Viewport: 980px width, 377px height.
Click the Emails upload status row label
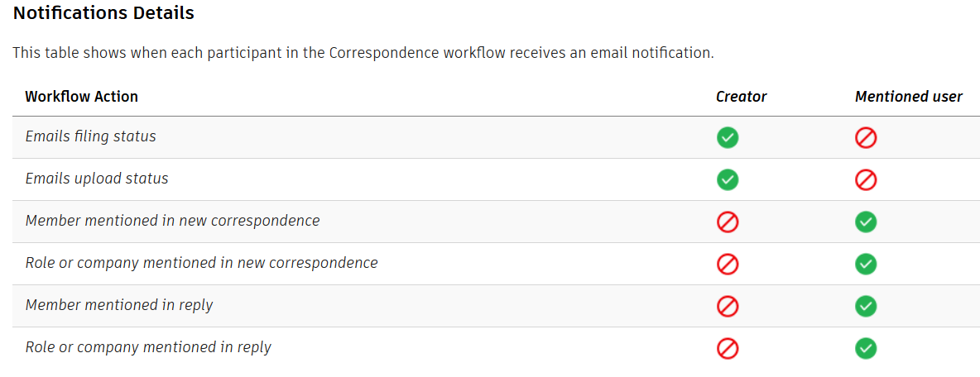click(97, 179)
